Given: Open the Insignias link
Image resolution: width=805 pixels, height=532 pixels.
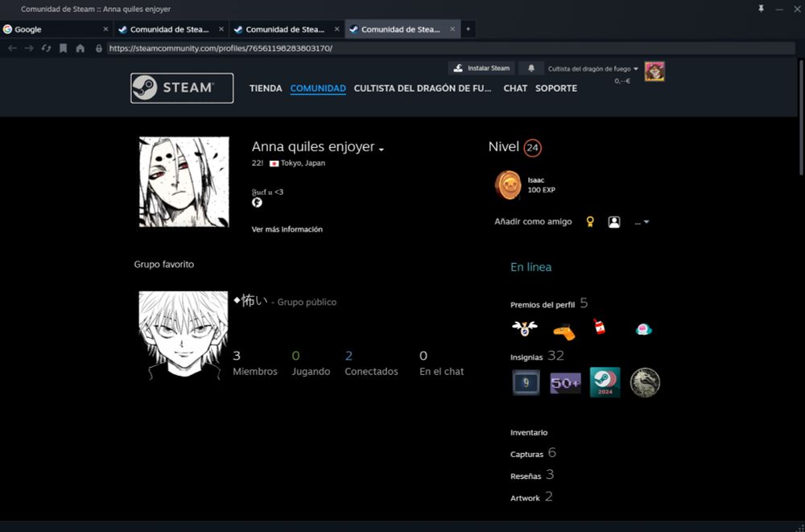Looking at the screenshot, I should [x=526, y=357].
